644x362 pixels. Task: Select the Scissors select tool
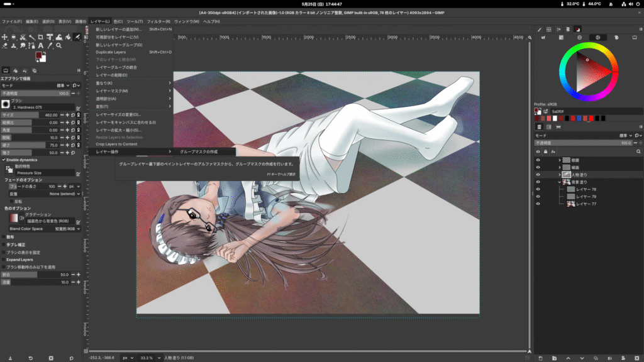click(23, 37)
